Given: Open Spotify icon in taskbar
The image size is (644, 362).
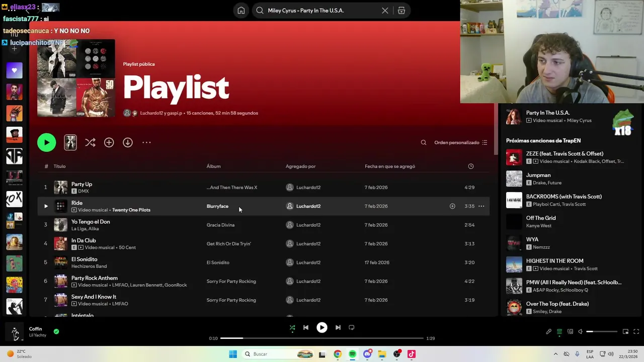Looking at the screenshot, I should 352,354.
